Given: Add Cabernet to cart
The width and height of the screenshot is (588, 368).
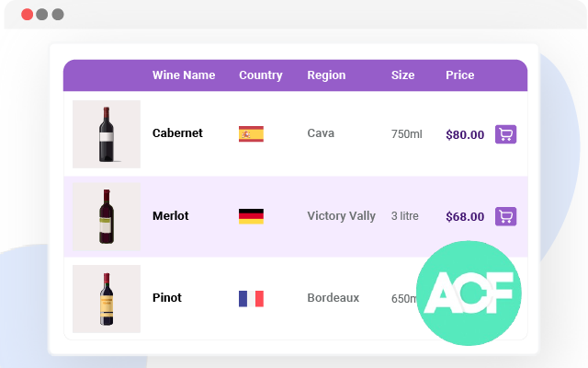Looking at the screenshot, I should coord(505,134).
